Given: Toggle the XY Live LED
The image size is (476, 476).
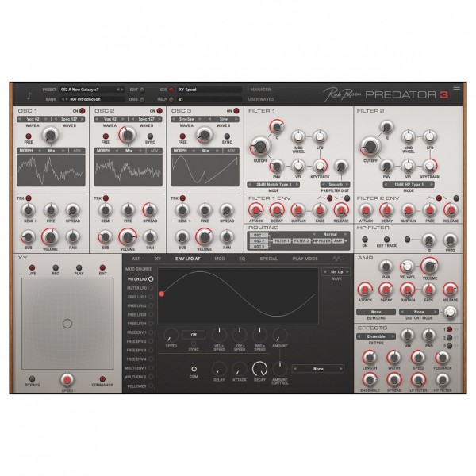Looking at the screenshot, I should click(32, 267).
